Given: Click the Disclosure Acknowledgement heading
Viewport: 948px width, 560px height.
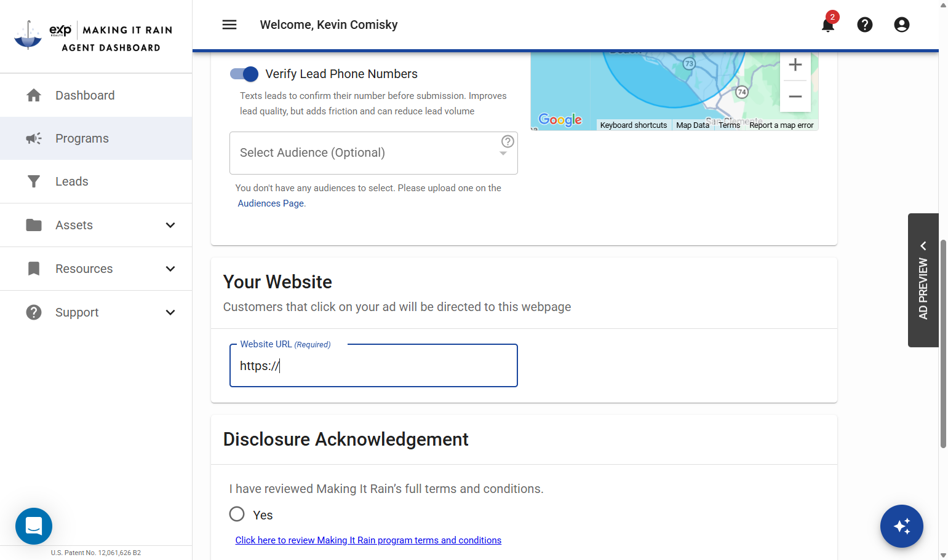Looking at the screenshot, I should coord(346,440).
